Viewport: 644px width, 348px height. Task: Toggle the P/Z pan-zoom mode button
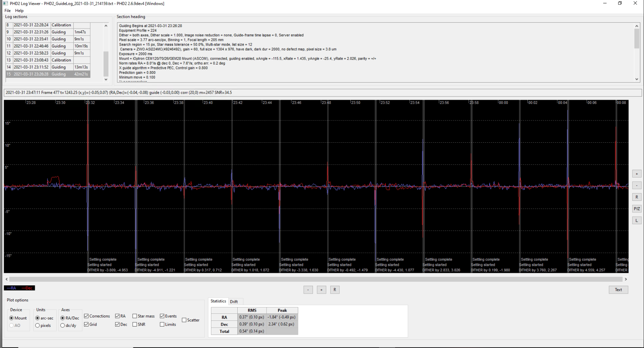[637, 209]
